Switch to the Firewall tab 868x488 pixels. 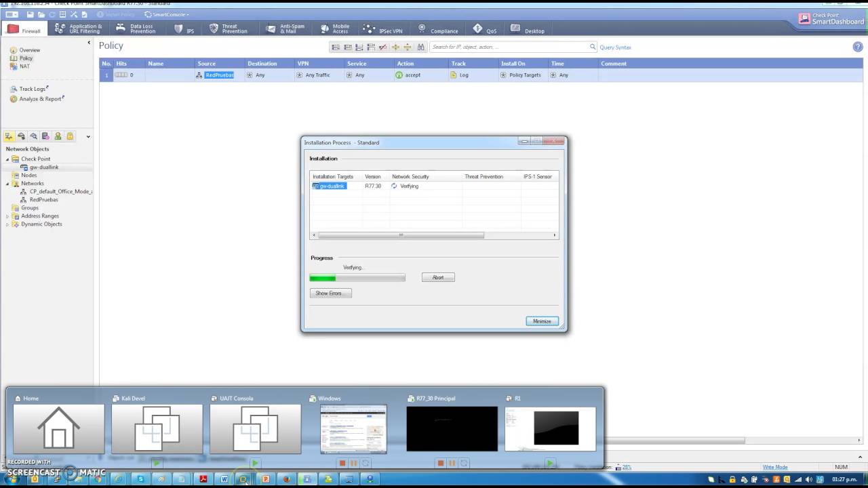coord(24,29)
